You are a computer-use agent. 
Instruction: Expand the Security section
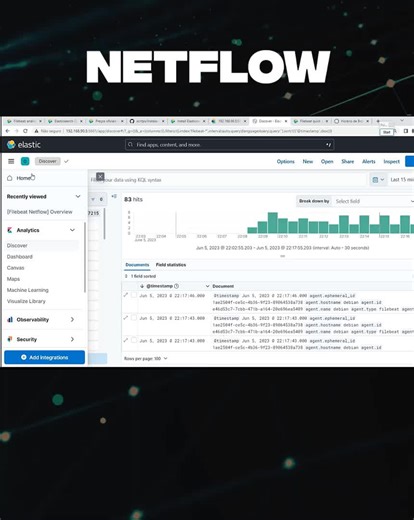tap(72, 339)
